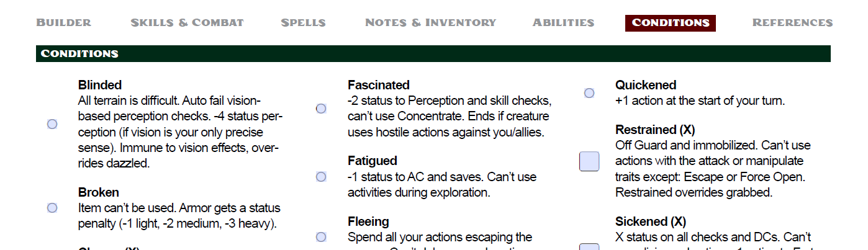The image size is (868, 250).
Task: Go to the Spells tab
Action: pos(303,23)
